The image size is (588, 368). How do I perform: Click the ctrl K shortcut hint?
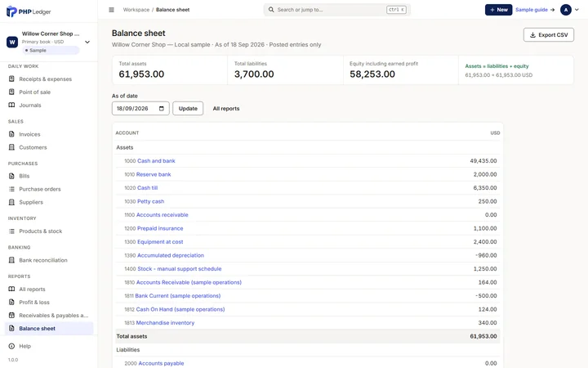coord(396,10)
